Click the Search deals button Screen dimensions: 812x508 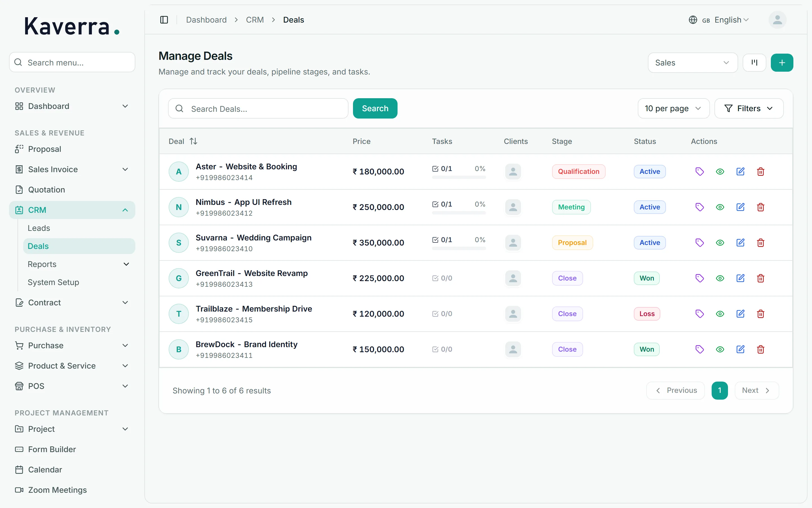point(375,108)
